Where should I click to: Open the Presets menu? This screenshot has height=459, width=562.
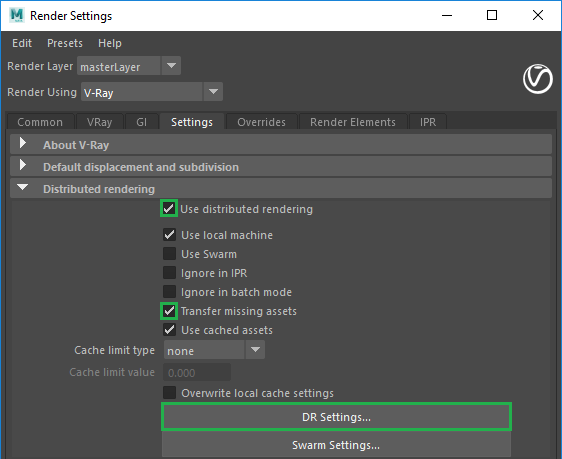coord(65,43)
